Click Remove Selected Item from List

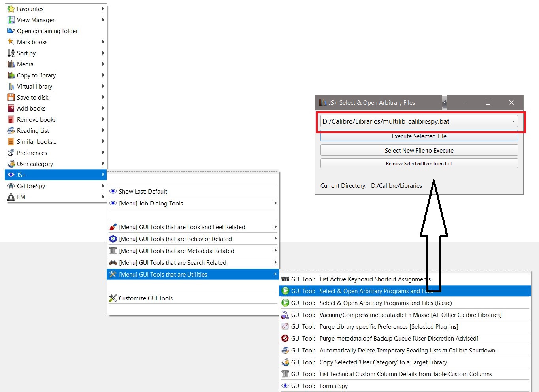click(x=419, y=163)
